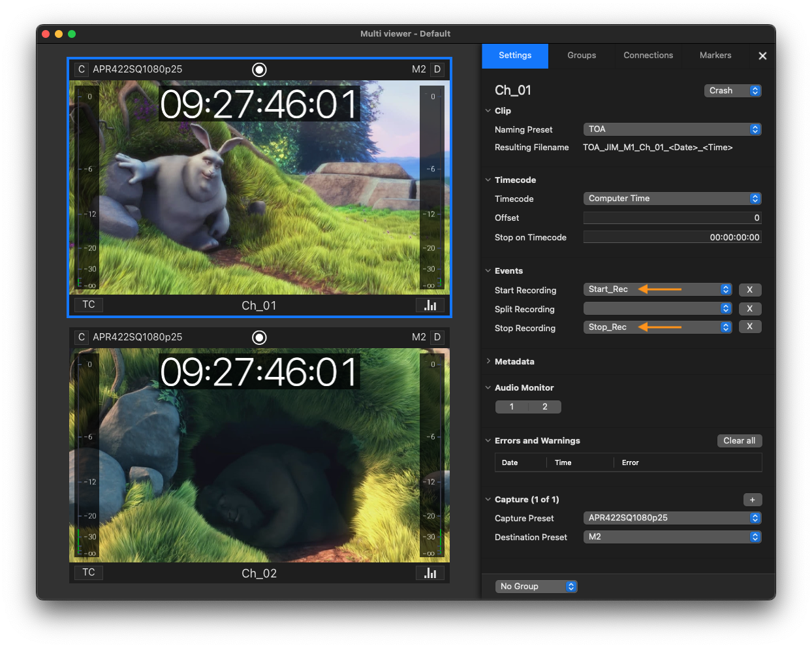Image resolution: width=812 pixels, height=648 pixels.
Task: Click the resulting filename TOA_JIM_M1_Ch_01 text
Action: [x=657, y=148]
